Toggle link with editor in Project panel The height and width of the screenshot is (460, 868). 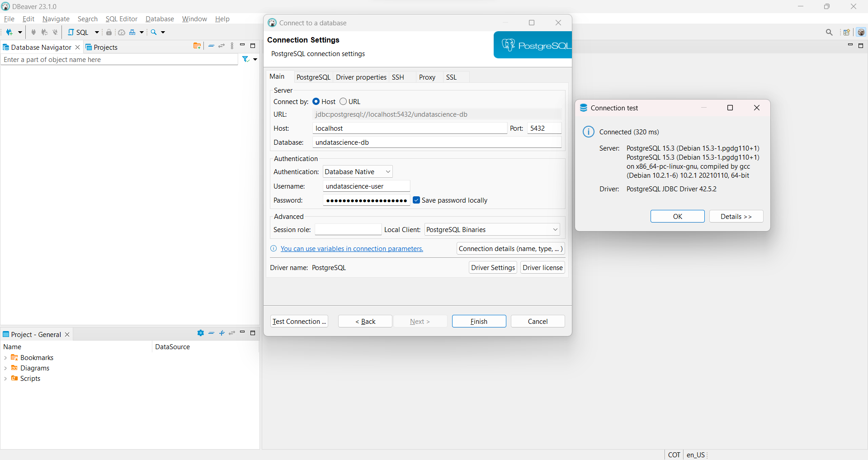point(232,333)
